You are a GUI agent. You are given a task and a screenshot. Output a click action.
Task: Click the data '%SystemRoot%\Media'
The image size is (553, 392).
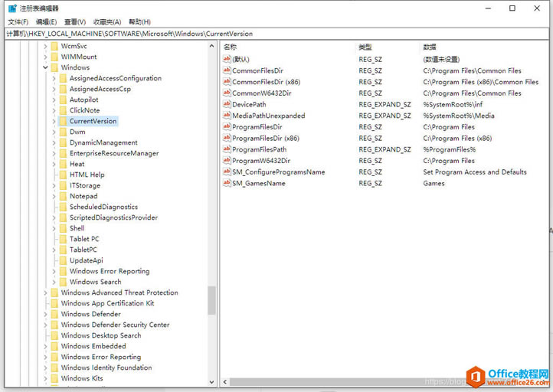[x=459, y=116]
